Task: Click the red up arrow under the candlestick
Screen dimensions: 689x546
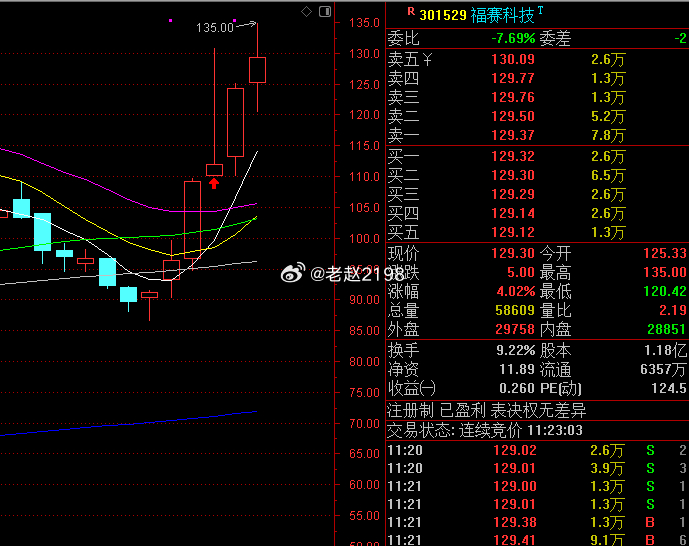Action: (214, 183)
